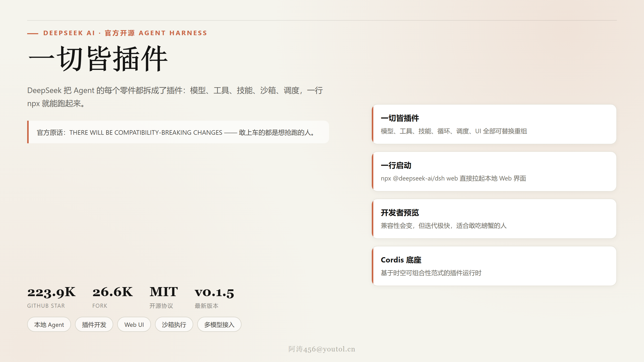
Task: Click the 基于时空可组合性范式 card description
Action: (431, 273)
